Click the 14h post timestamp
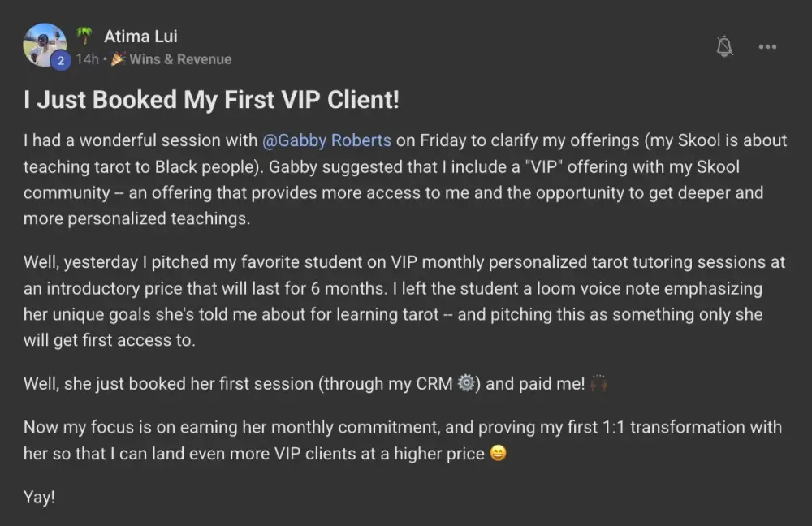Screen dimensions: 812x526 [87, 59]
